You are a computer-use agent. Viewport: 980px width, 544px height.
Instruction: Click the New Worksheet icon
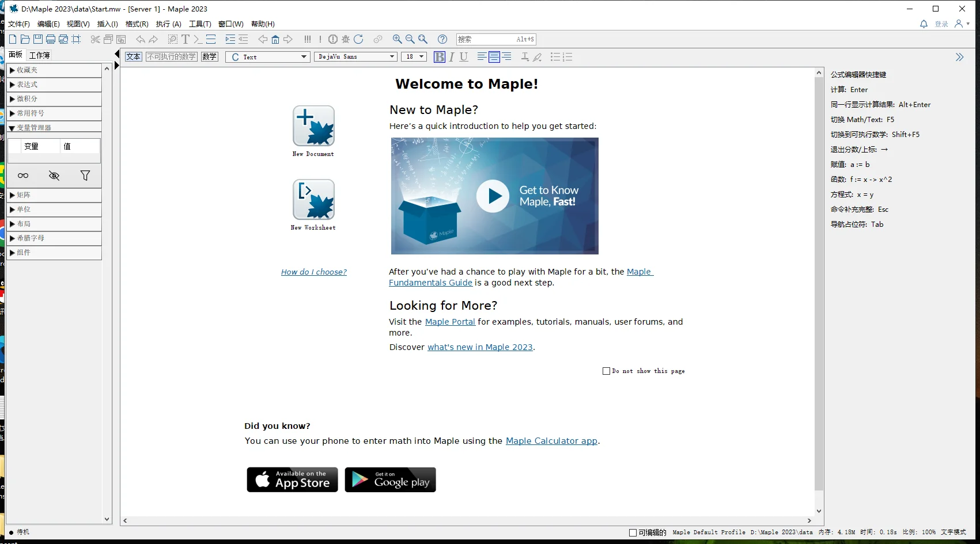click(313, 200)
